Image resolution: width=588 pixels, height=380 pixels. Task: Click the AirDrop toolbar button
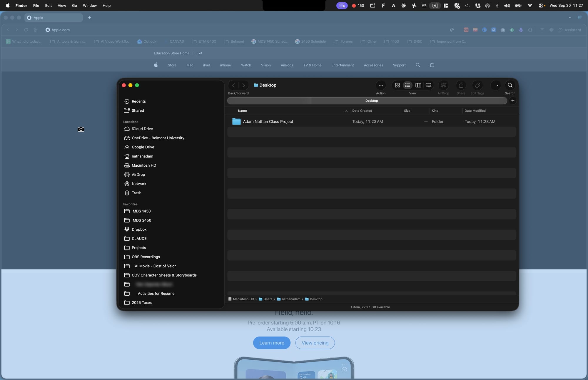click(443, 85)
